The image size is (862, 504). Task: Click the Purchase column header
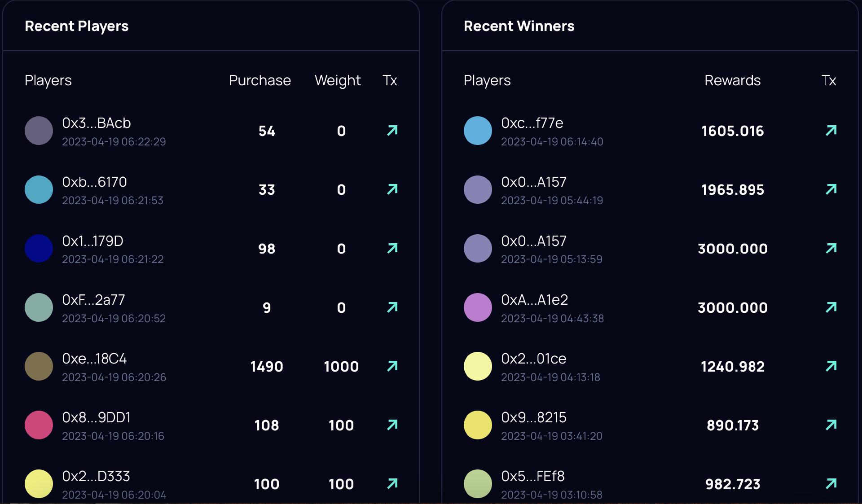[x=259, y=80]
